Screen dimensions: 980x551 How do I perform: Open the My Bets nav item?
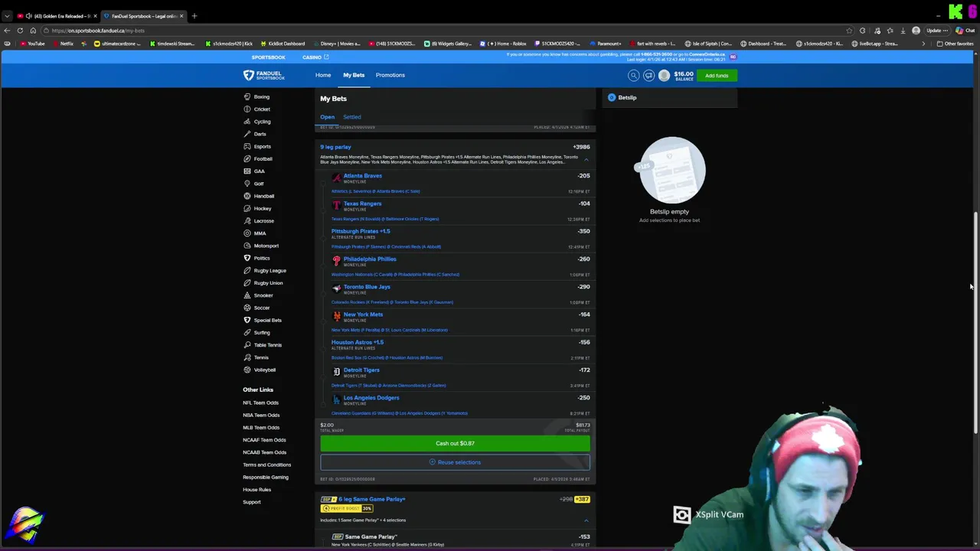pos(354,75)
